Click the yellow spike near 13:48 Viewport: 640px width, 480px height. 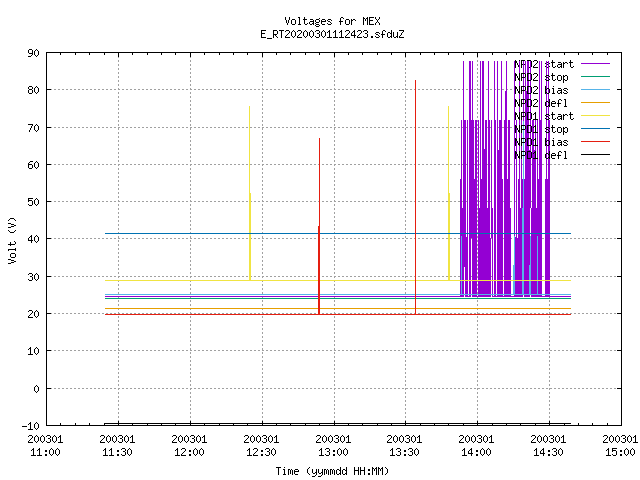[449, 192]
